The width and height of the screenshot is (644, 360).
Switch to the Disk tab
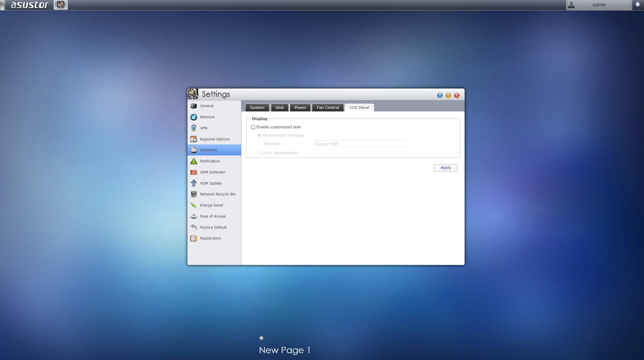click(280, 108)
